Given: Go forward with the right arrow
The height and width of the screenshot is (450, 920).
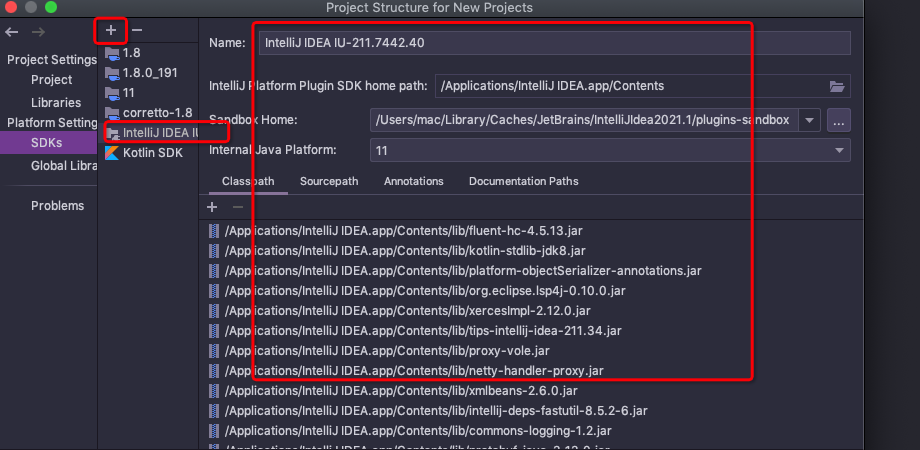Looking at the screenshot, I should click(38, 32).
